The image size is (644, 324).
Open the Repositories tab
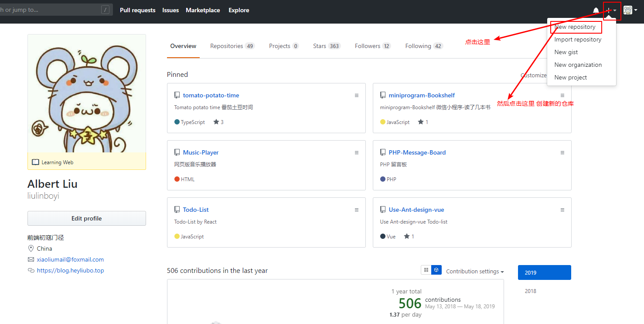click(232, 46)
